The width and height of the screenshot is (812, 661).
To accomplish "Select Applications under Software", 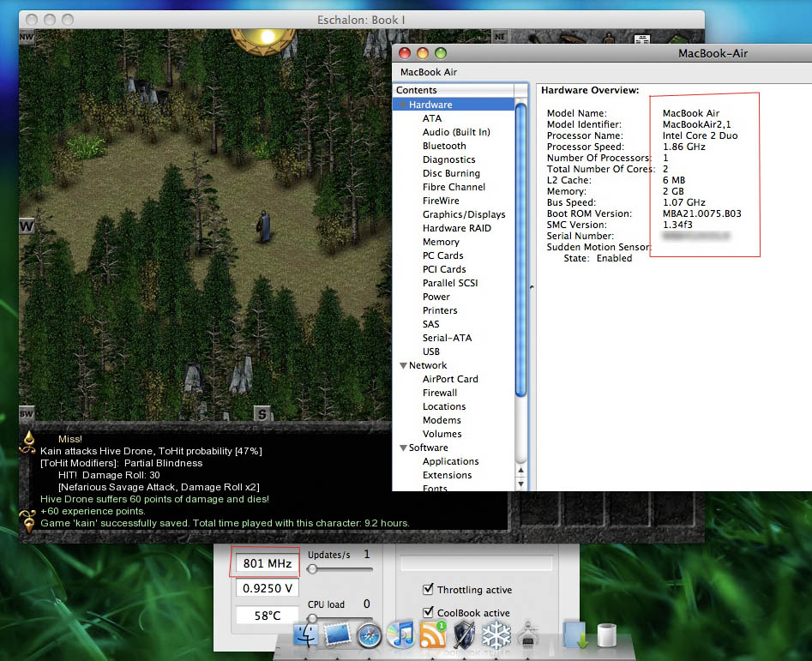I will pyautogui.click(x=450, y=461).
